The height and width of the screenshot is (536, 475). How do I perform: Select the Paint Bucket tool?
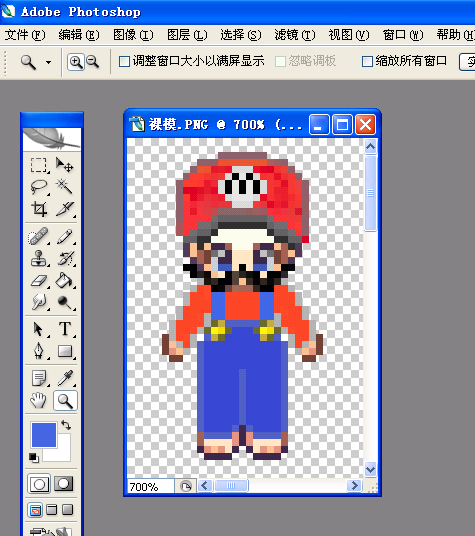[64, 280]
